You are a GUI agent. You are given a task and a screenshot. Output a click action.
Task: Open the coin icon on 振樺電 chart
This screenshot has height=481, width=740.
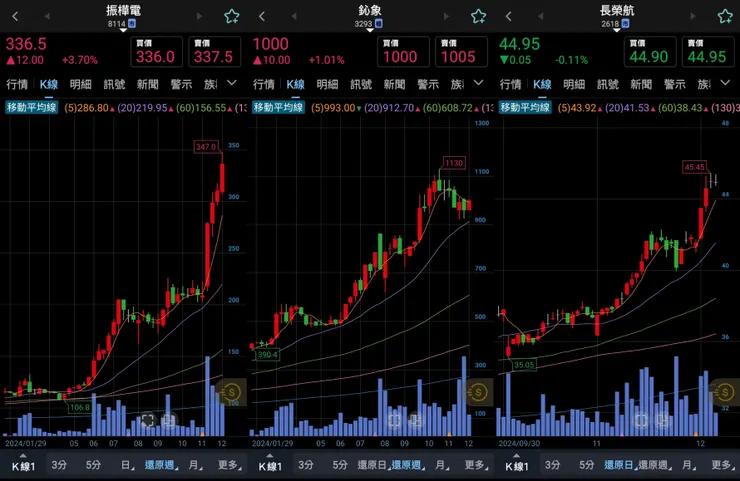[232, 392]
